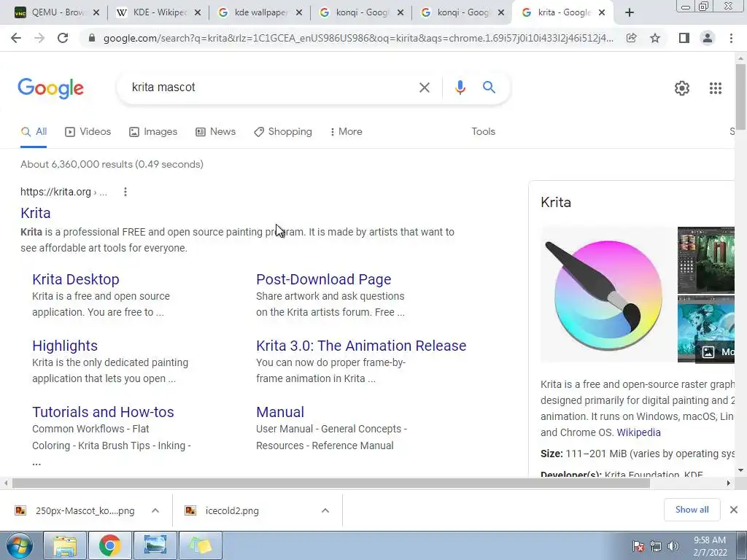Select the Shopping search tab
The width and height of the screenshot is (747, 560).
pos(283,132)
